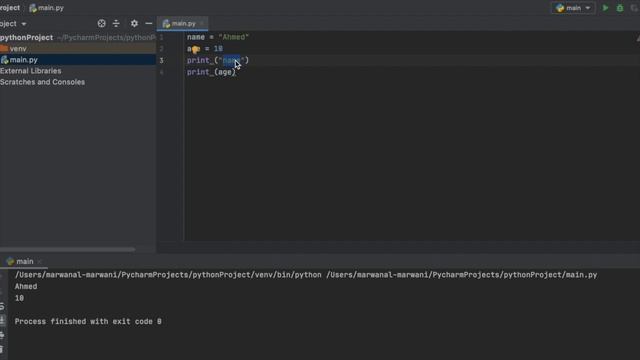Click line number 3 in the gutter

162,60
